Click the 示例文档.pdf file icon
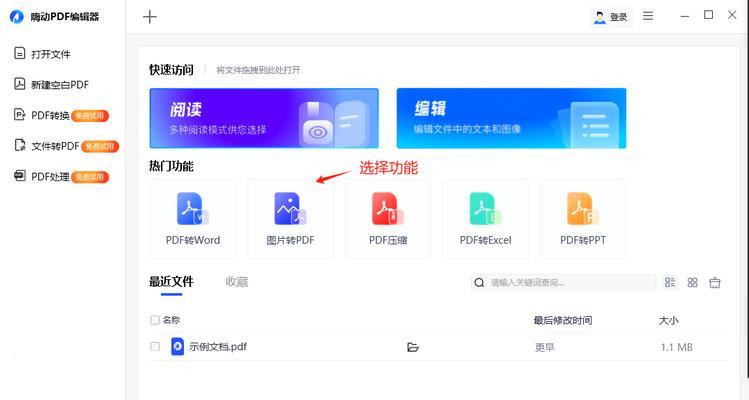This screenshot has height=400, width=749. click(177, 346)
